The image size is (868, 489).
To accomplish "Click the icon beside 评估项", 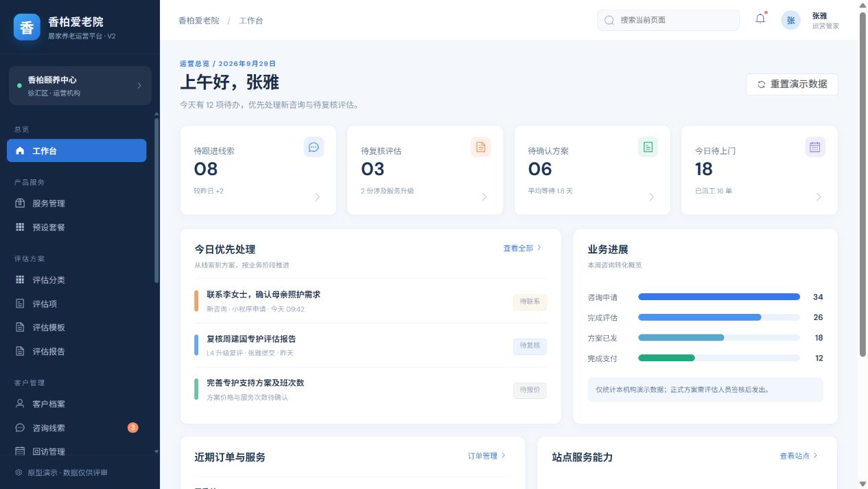I will 20,304.
